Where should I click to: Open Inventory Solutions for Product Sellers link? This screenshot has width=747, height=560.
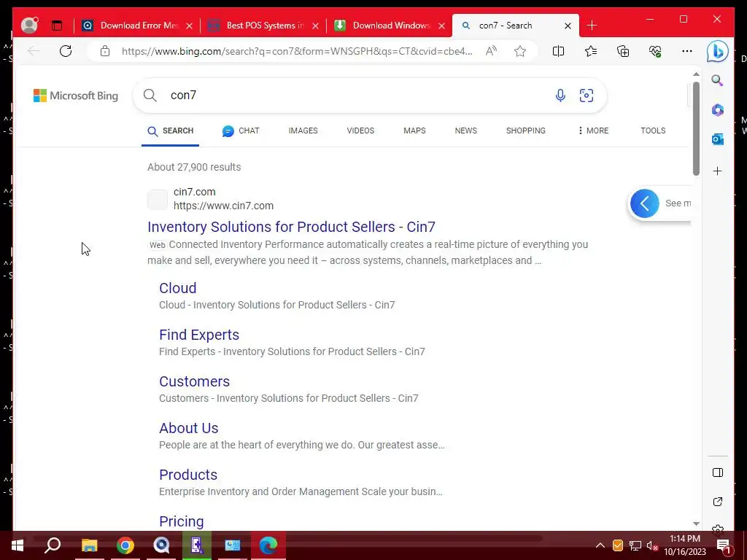click(291, 227)
